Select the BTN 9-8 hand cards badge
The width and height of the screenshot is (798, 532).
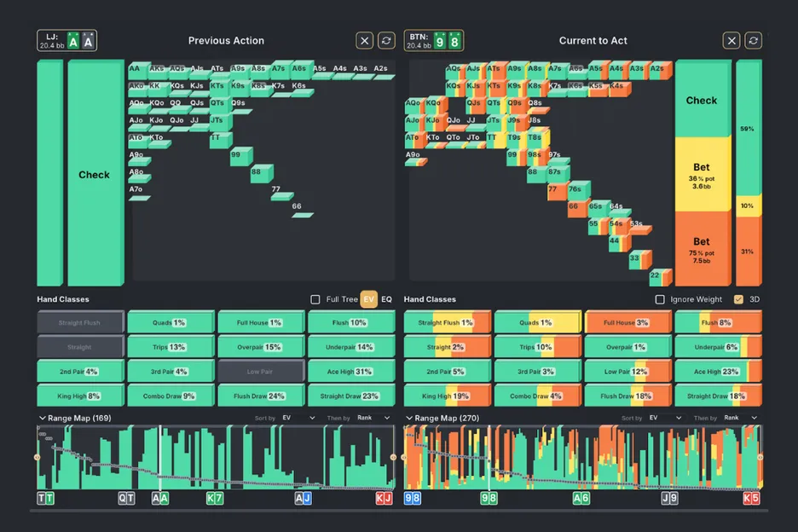447,41
